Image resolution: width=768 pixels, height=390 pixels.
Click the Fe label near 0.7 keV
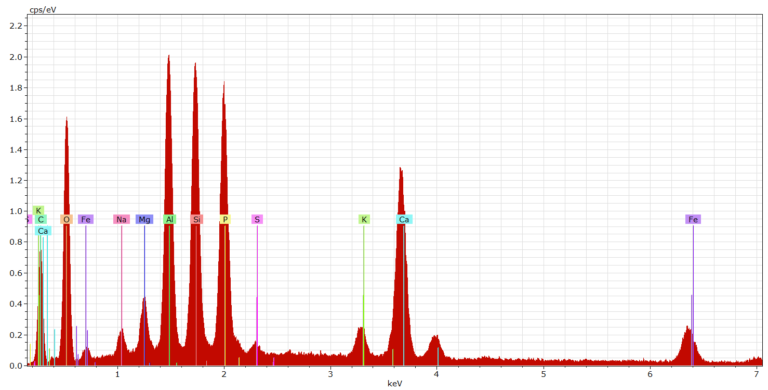coord(86,219)
